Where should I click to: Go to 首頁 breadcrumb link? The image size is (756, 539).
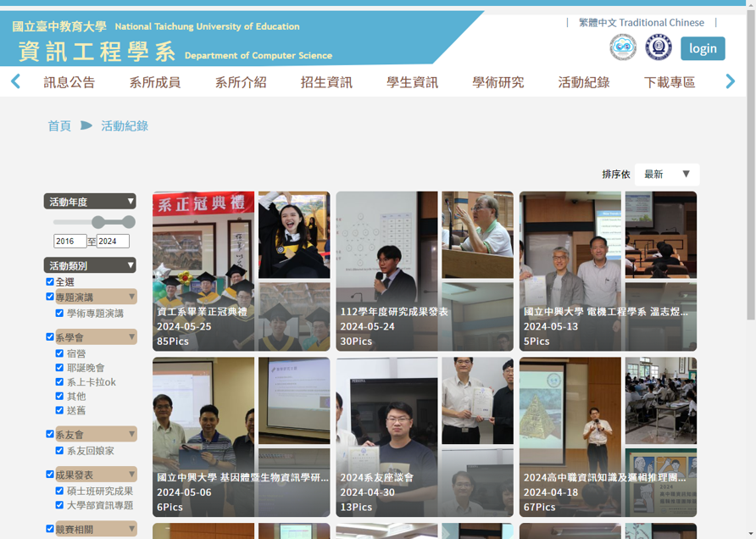59,126
